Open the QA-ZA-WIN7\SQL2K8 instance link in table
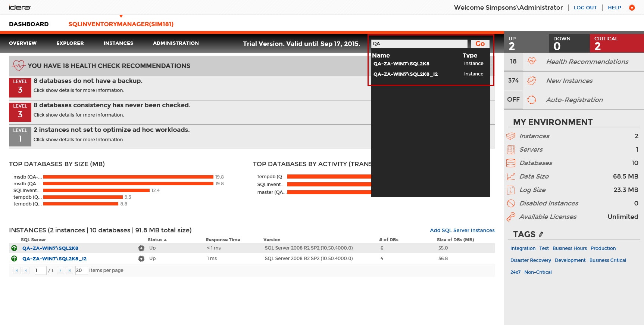This screenshot has height=325, width=644. pos(50,248)
